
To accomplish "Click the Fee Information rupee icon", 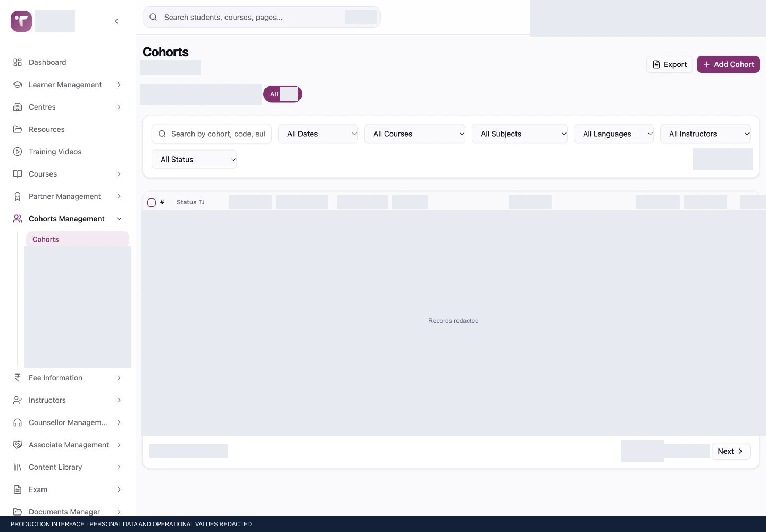I will coord(18,378).
